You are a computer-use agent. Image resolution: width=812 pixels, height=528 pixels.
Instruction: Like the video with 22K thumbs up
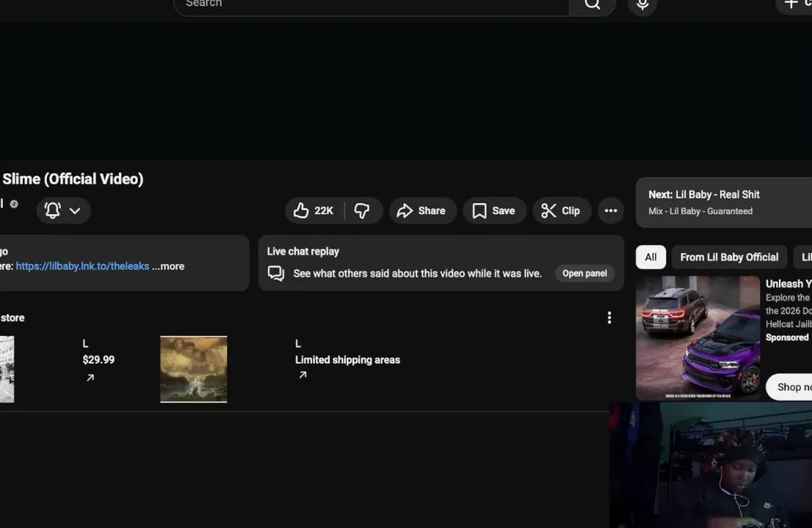tap(314, 210)
